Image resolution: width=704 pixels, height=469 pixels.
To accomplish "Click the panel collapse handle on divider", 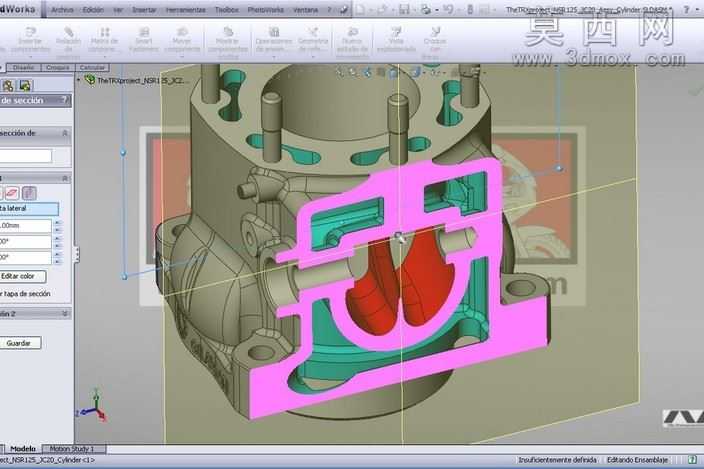I will click(77, 254).
